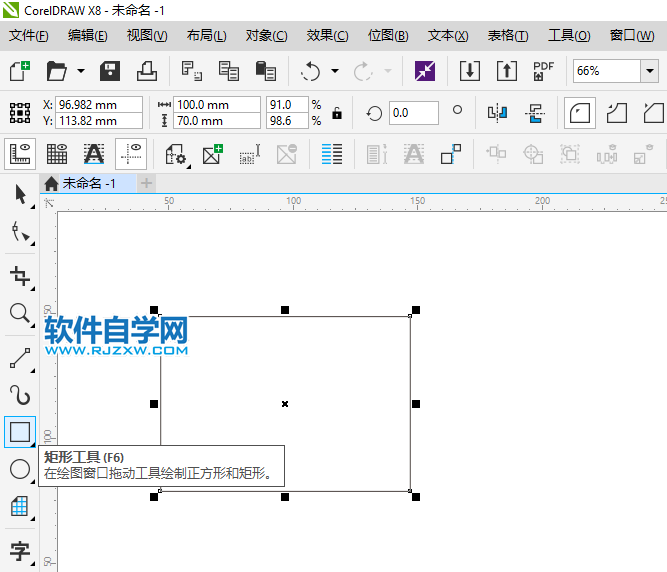Screen dimensions: 667x572
Task: Open the 66% zoom level dropdown
Action: (650, 71)
